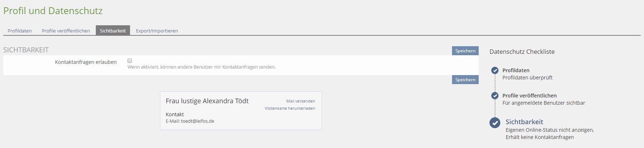
Task: Click the Profildaten checkmark icon in checklist
Action: click(495, 70)
